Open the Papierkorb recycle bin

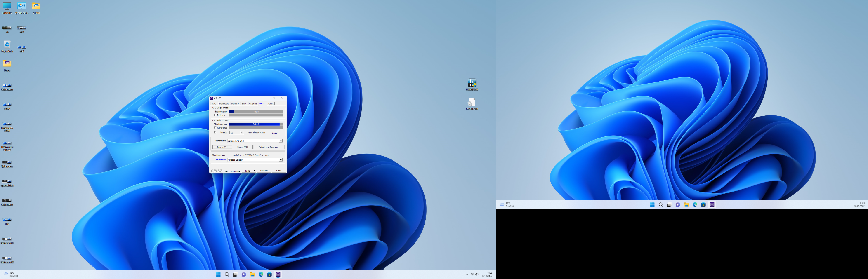point(7,45)
